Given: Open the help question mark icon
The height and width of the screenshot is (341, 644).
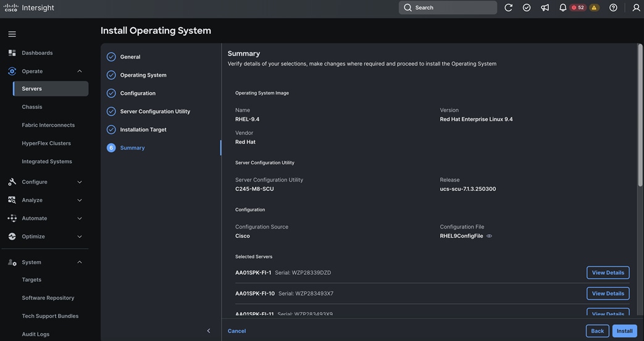Looking at the screenshot, I should tap(613, 7).
